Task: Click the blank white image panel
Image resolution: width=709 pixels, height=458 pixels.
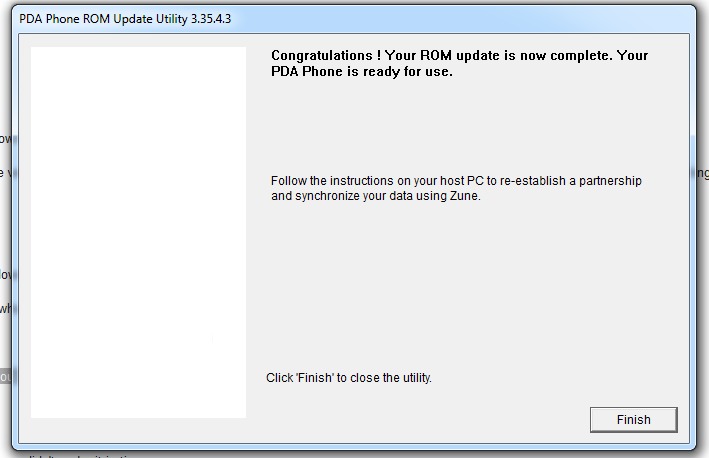Action: point(138,232)
